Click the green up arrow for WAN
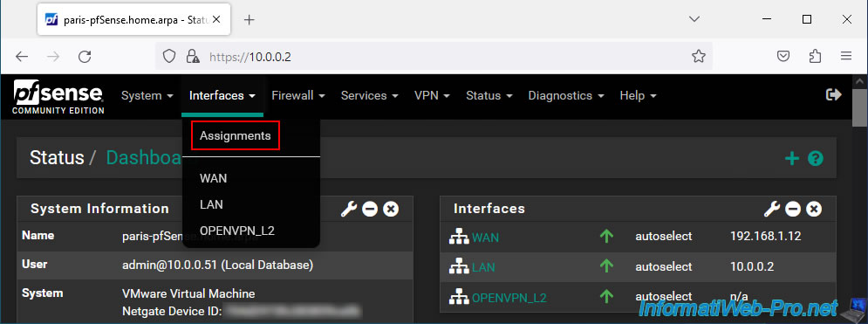 (606, 237)
